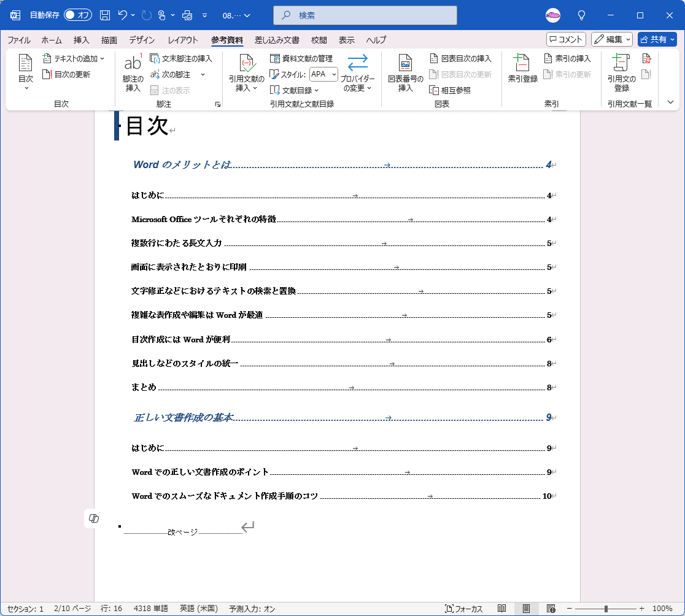The width and height of the screenshot is (685, 616).
Task: Click TOC entry 目次作成にはWordが便利
Action: [343, 339]
